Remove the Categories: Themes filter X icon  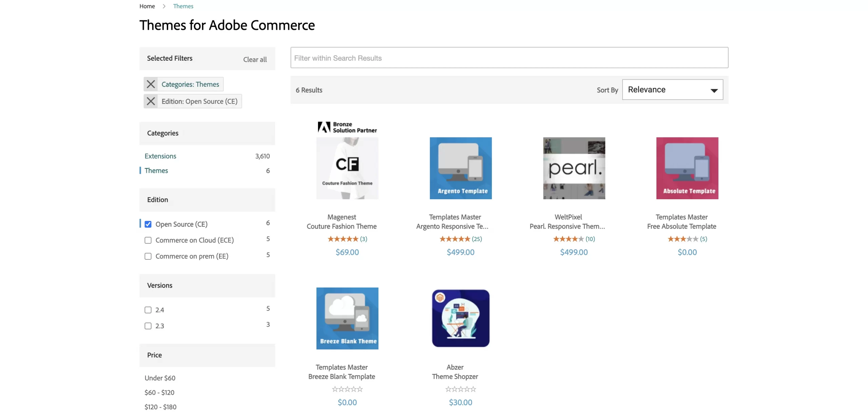pos(151,84)
